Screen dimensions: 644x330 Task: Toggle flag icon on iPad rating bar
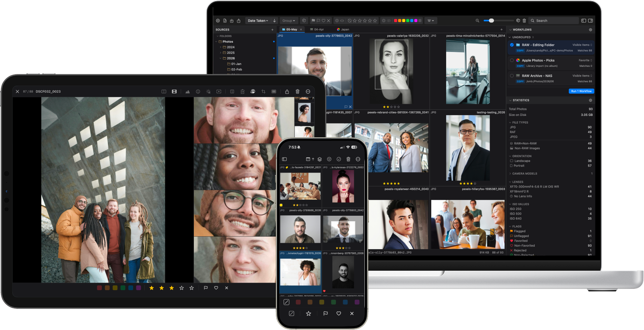[206, 288]
